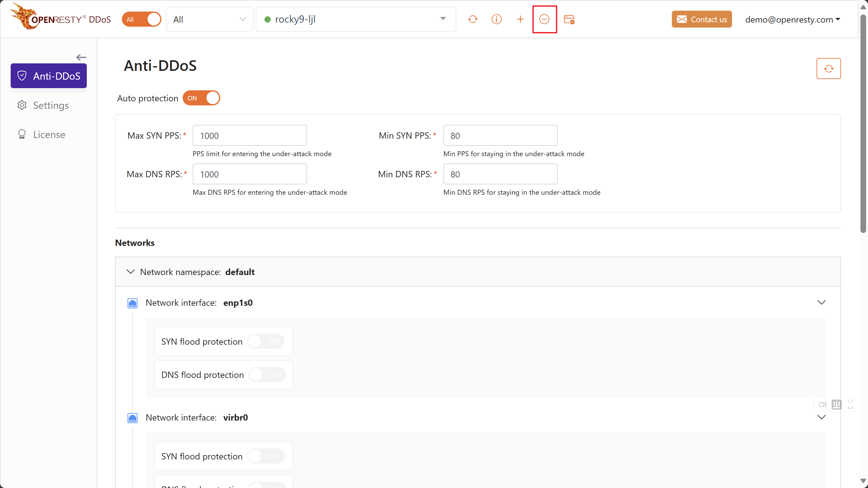
Task: Open the Settings menu item
Action: point(49,105)
